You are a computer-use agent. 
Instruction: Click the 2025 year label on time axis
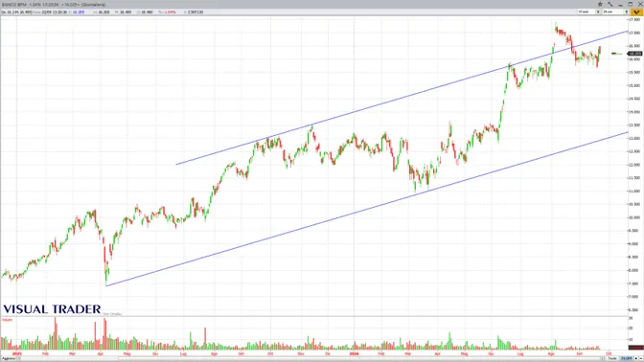pyautogui.click(x=17, y=353)
